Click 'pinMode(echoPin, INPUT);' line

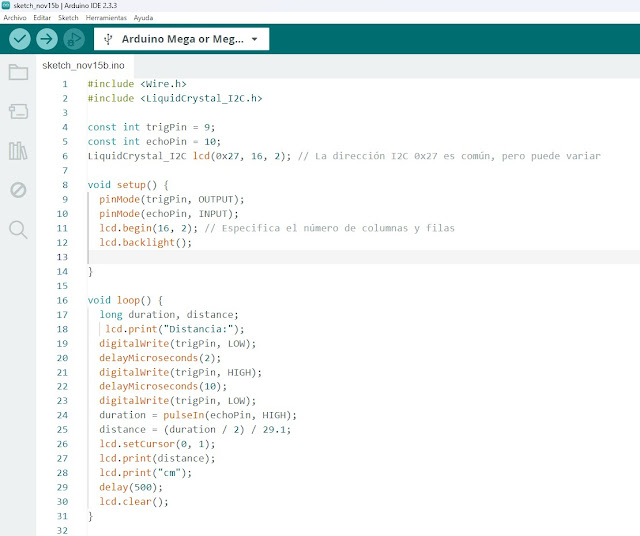[x=169, y=214]
